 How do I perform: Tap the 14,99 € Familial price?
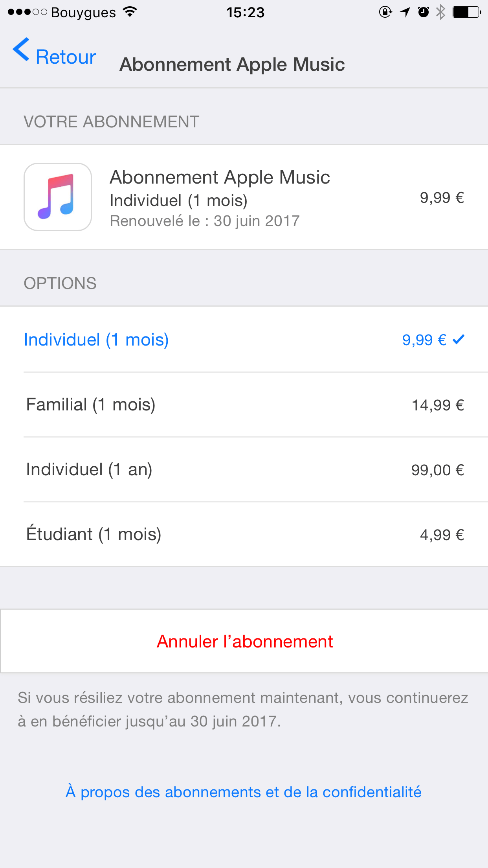pyautogui.click(x=438, y=405)
